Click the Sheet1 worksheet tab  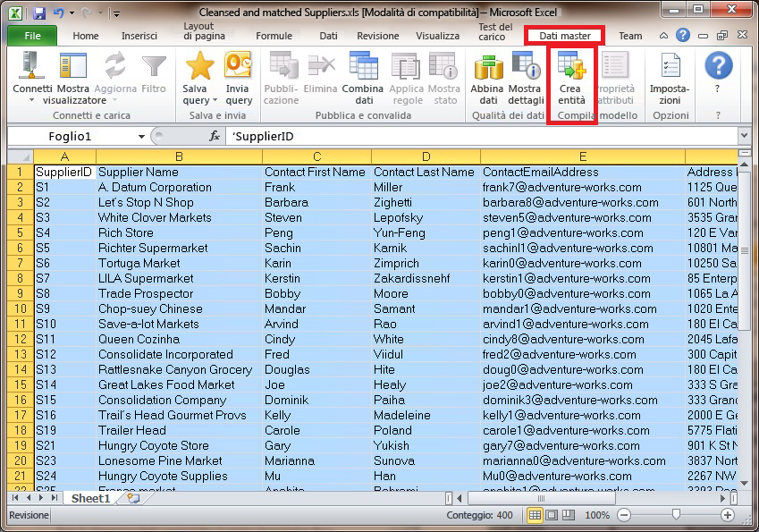click(92, 498)
